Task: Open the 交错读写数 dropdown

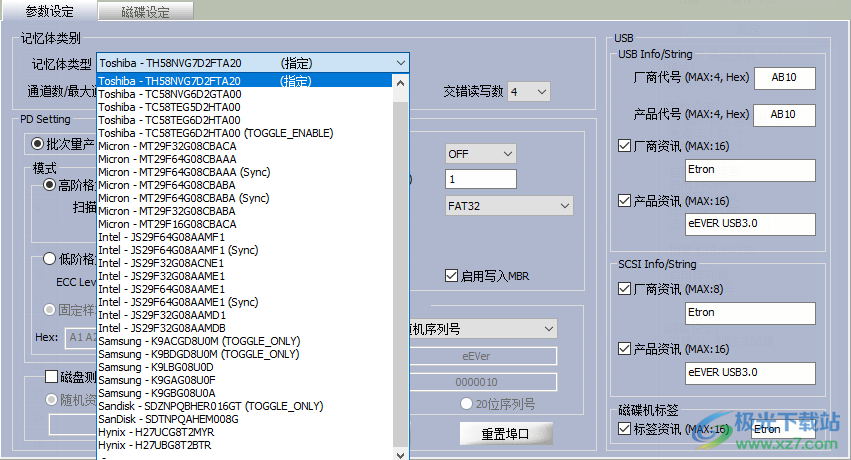Action: click(x=529, y=92)
